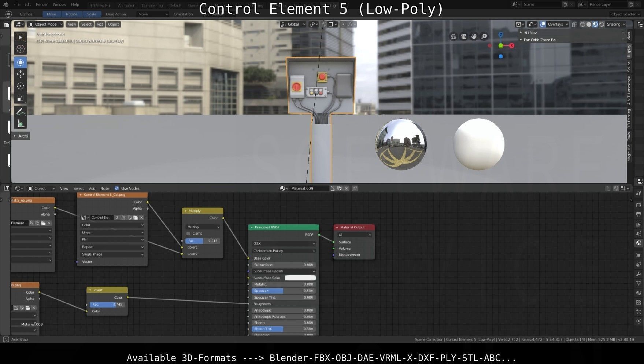The width and height of the screenshot is (644, 364).
Task: Open node editor Node menu
Action: pos(105,188)
